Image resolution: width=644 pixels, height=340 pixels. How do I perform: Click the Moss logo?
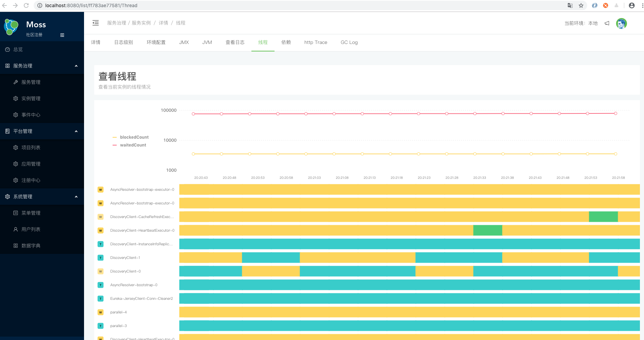click(x=11, y=27)
